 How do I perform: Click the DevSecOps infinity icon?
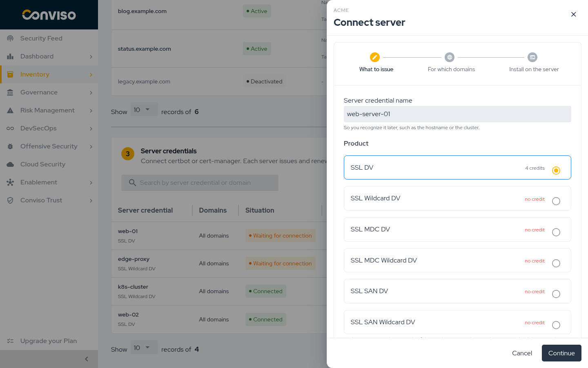click(x=10, y=128)
